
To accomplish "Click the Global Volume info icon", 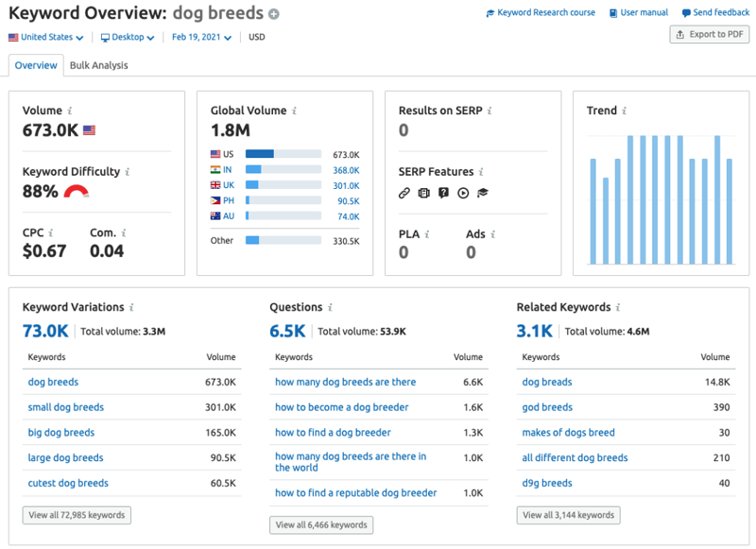I will point(294,111).
